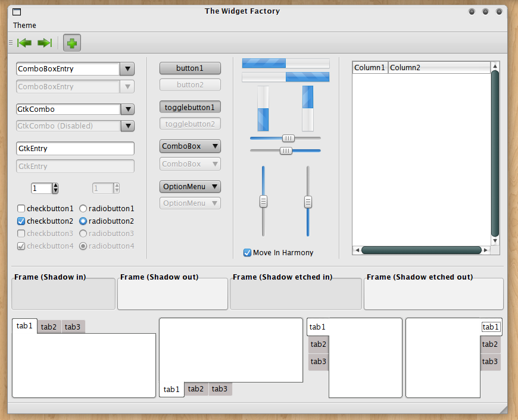The image size is (518, 420).
Task: Click the scroll down arrow of the column list
Action: (495, 241)
